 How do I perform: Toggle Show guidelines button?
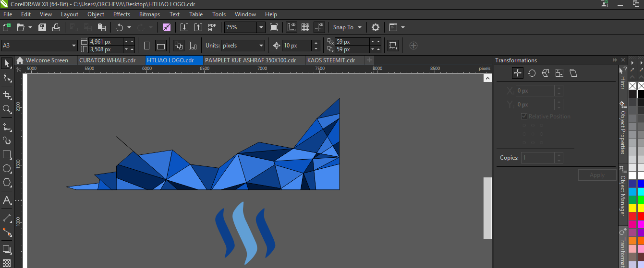319,27
